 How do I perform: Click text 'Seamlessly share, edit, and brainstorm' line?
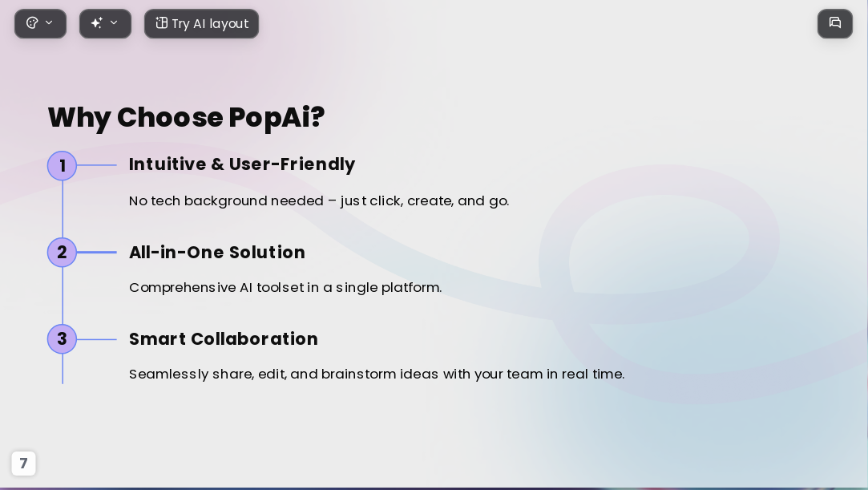point(377,375)
